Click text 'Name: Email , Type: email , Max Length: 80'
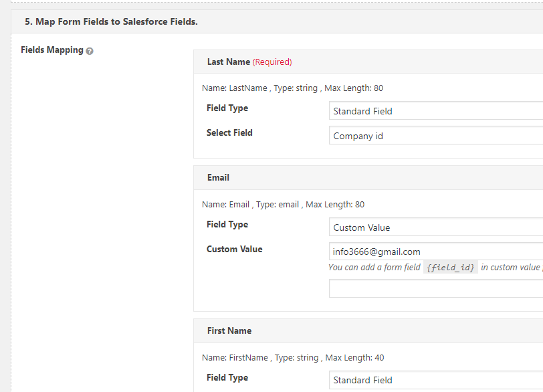543x392 pixels. (283, 204)
